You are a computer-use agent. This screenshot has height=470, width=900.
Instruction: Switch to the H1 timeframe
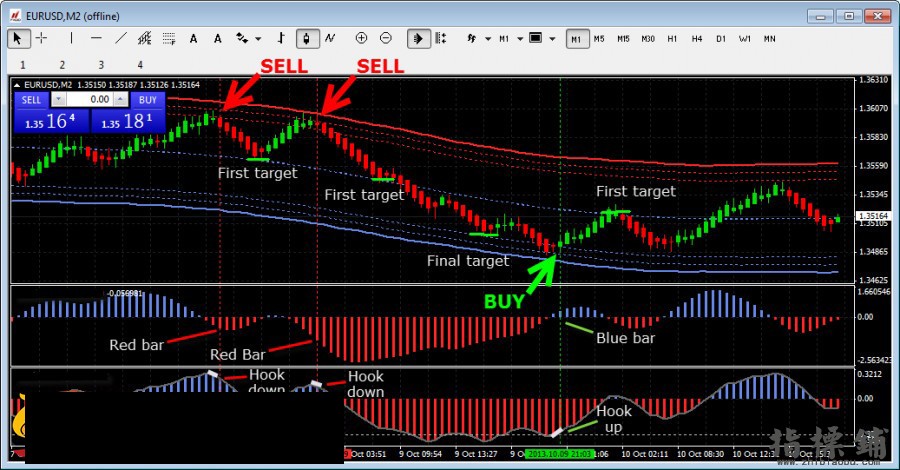(x=672, y=38)
